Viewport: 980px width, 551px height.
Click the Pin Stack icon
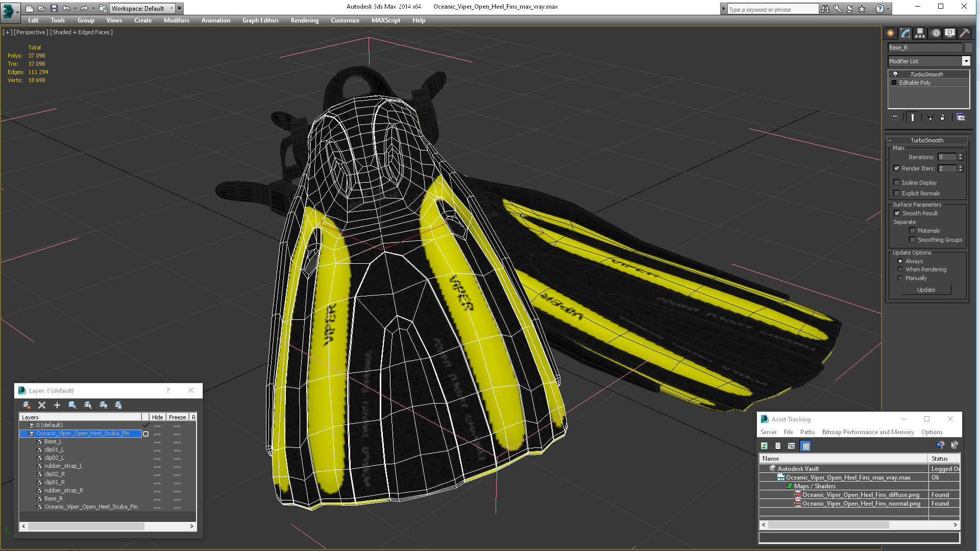[895, 117]
